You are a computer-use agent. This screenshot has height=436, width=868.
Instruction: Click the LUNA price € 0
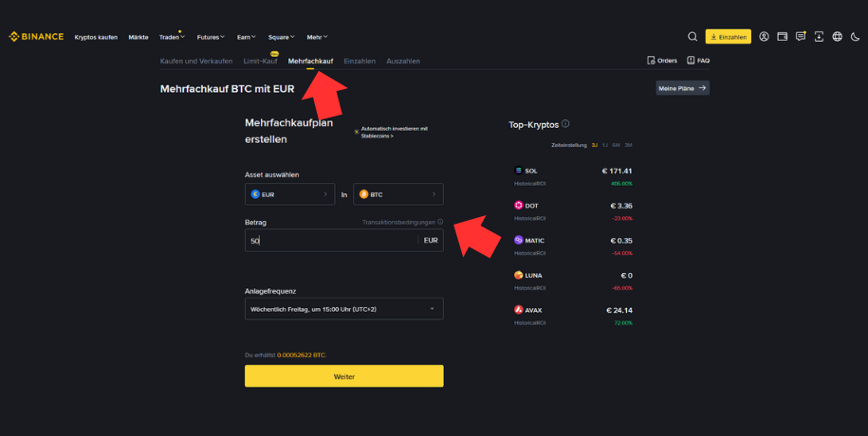[x=627, y=276]
